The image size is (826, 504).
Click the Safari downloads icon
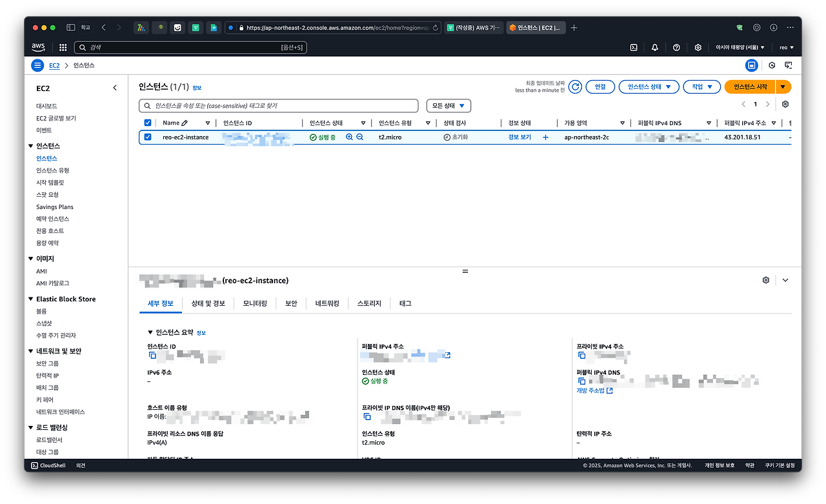tap(773, 28)
